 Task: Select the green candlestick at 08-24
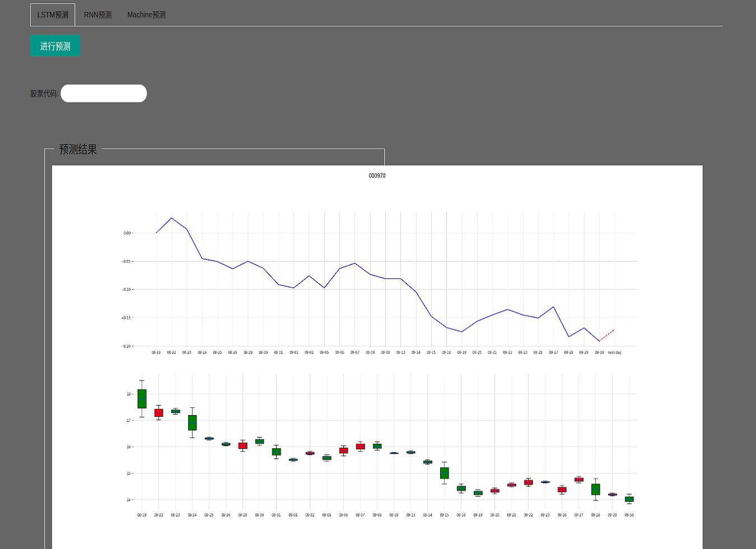(192, 422)
